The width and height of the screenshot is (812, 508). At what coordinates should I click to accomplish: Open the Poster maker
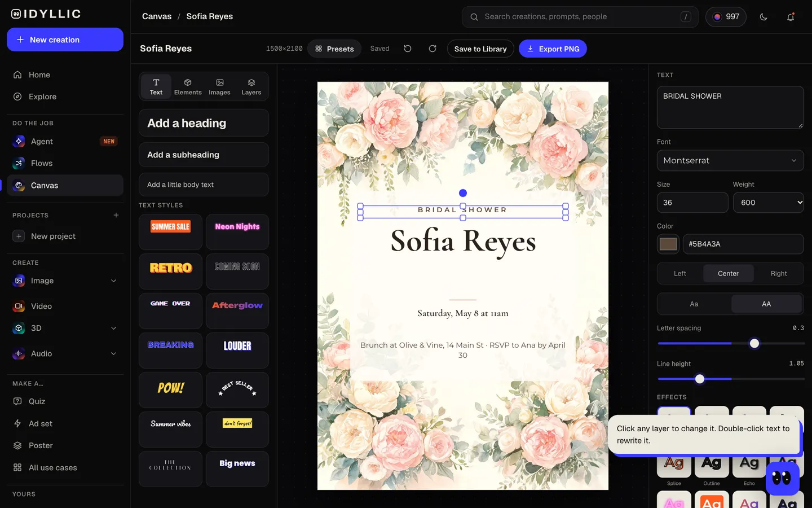click(65, 445)
